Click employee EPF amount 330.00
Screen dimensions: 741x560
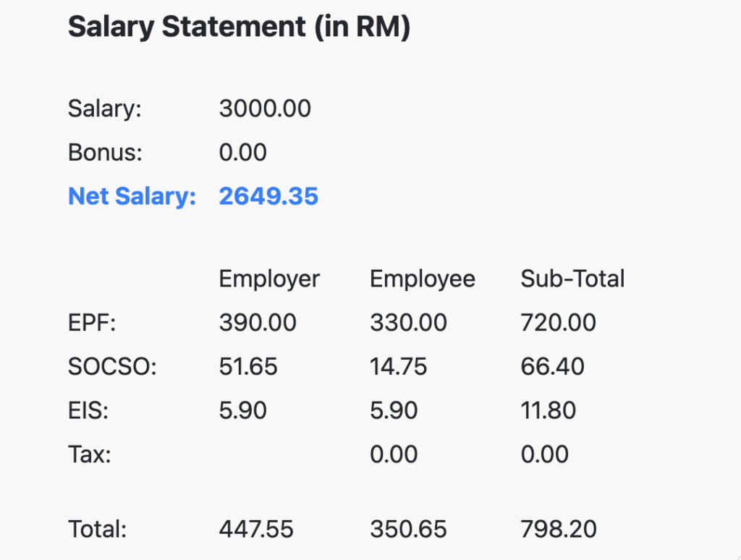[x=408, y=323]
